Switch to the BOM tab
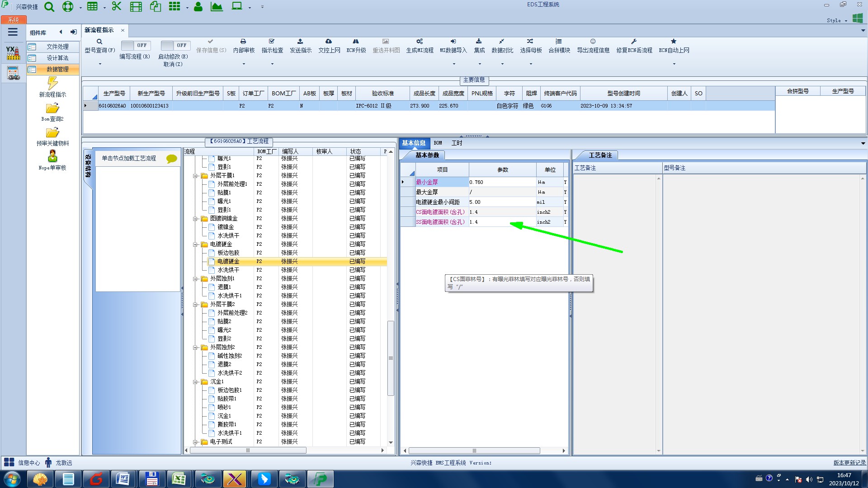This screenshot has width=868, height=488. [438, 143]
